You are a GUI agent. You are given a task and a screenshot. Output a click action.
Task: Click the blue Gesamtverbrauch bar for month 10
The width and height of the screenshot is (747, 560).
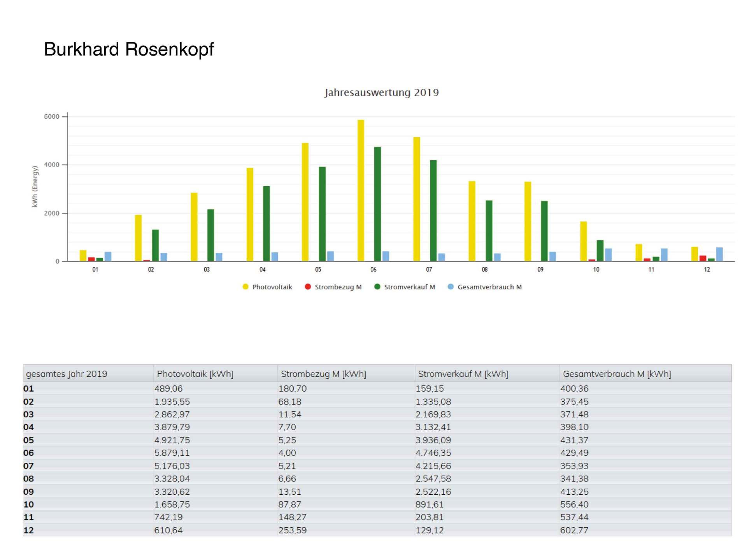pos(608,255)
